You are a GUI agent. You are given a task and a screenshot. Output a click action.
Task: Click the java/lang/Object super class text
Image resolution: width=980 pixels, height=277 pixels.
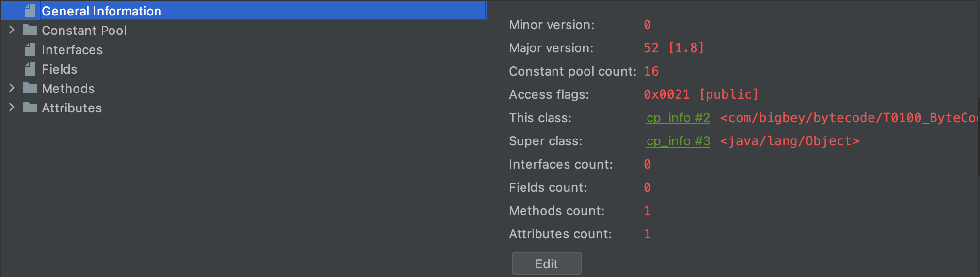click(x=790, y=141)
